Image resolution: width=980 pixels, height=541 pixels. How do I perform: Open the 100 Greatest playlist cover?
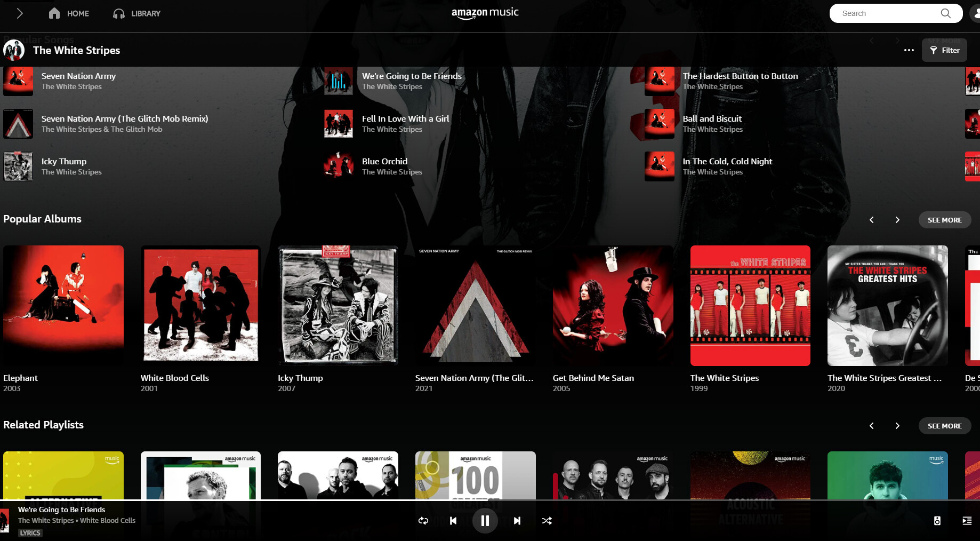point(476,475)
